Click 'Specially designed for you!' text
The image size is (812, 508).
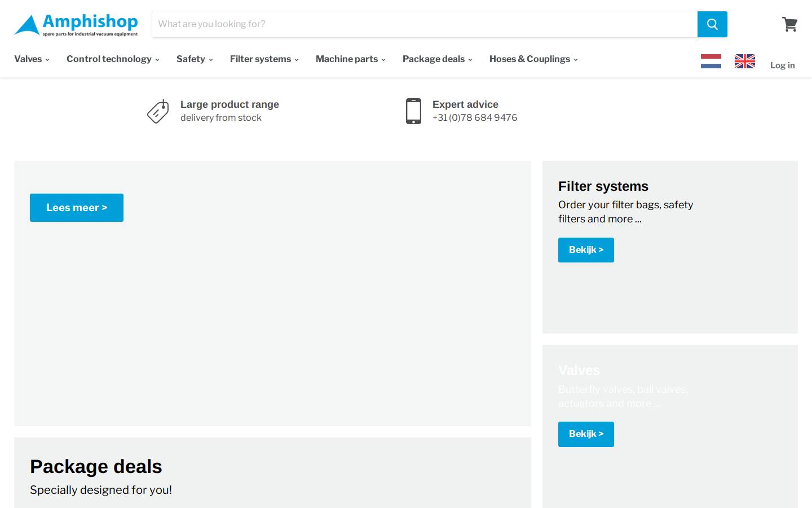101,490
